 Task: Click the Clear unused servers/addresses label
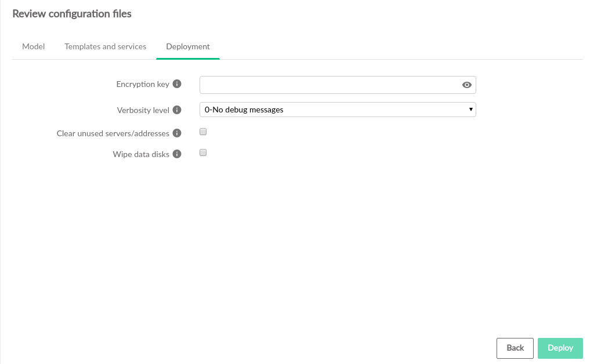coord(113,133)
